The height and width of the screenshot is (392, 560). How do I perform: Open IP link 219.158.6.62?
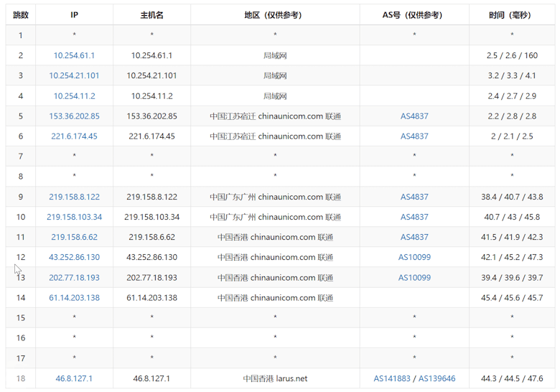[x=74, y=237]
